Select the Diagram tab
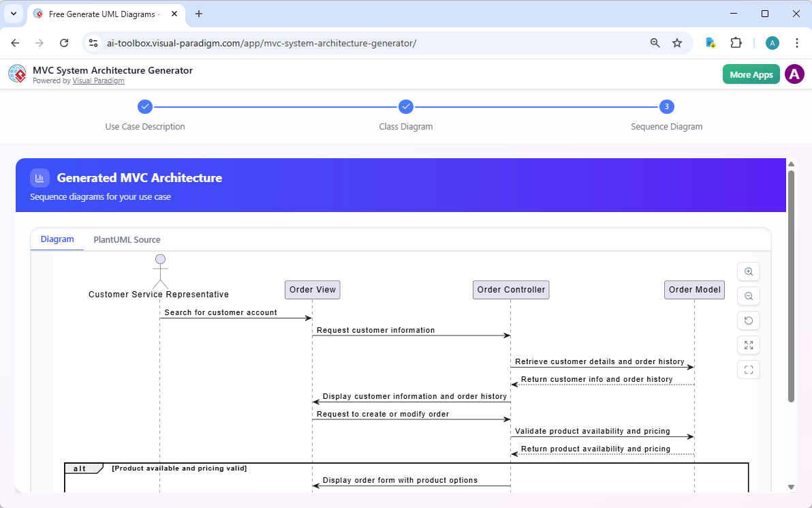 (x=57, y=239)
